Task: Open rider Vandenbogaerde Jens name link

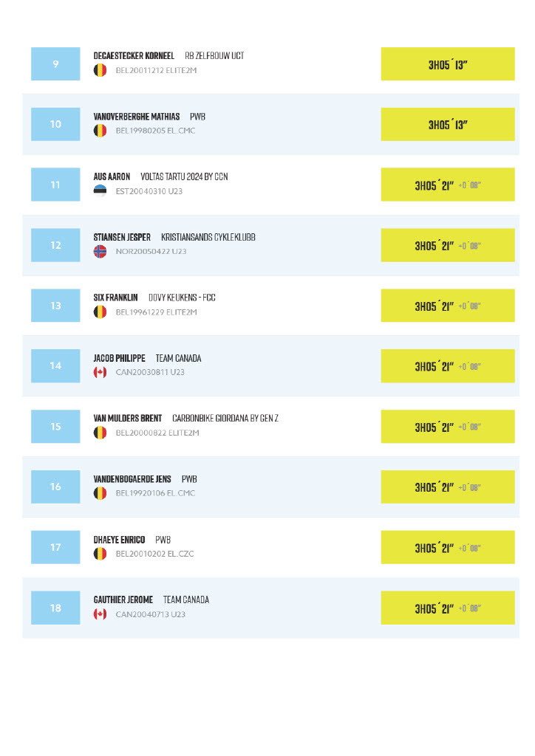Action: point(132,479)
